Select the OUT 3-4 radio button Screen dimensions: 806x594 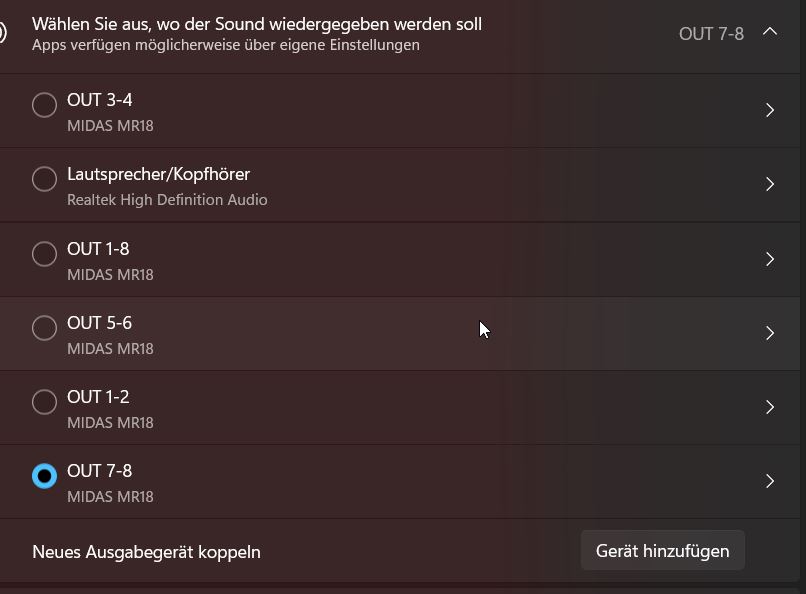tap(44, 105)
